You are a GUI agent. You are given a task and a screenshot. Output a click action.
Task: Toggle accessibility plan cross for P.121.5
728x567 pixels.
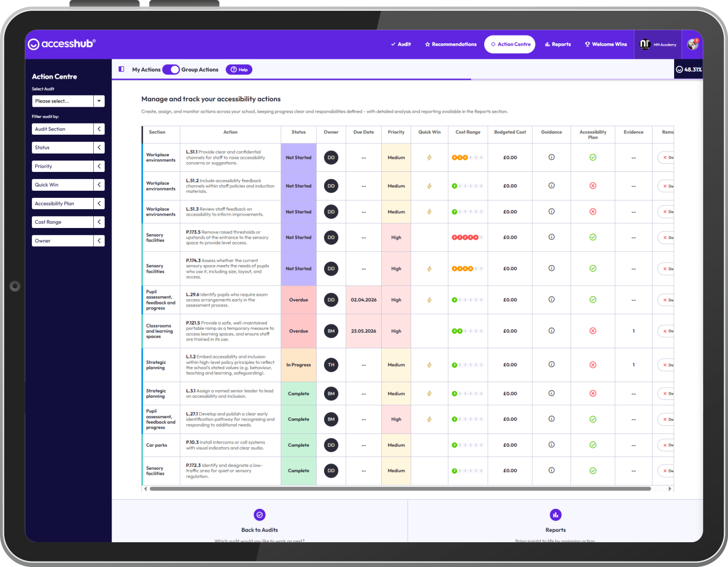click(593, 331)
